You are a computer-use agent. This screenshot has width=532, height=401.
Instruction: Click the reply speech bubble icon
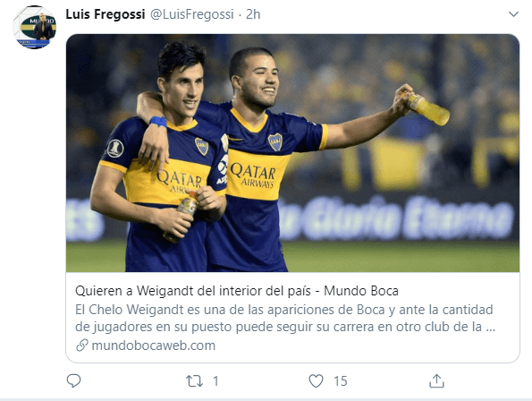(73, 381)
